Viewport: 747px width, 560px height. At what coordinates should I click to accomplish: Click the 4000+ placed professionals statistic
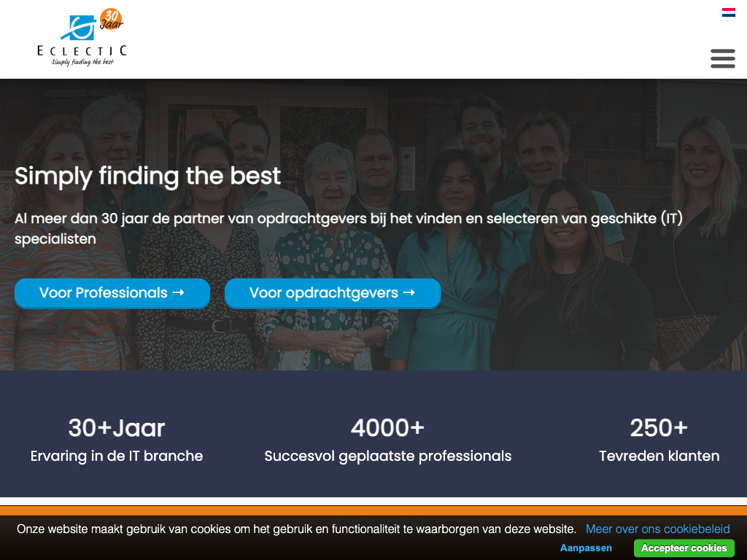pos(388,427)
